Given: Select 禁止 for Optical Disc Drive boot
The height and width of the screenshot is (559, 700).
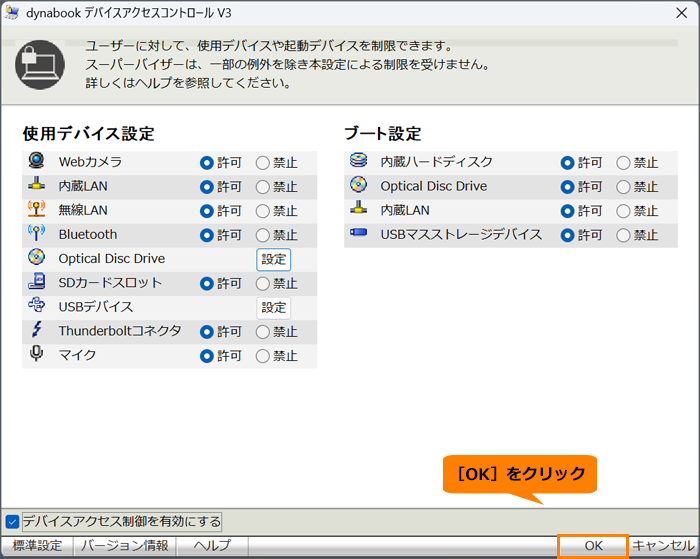Looking at the screenshot, I should pos(623,187).
